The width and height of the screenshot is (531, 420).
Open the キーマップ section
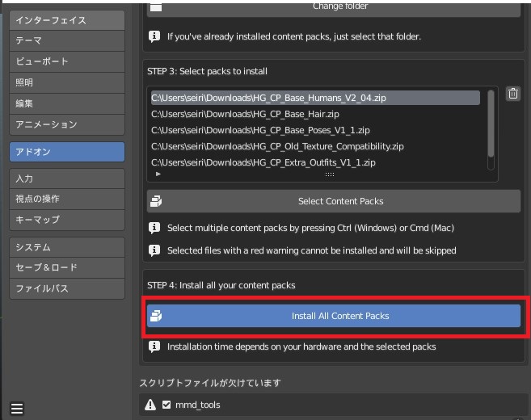click(67, 220)
